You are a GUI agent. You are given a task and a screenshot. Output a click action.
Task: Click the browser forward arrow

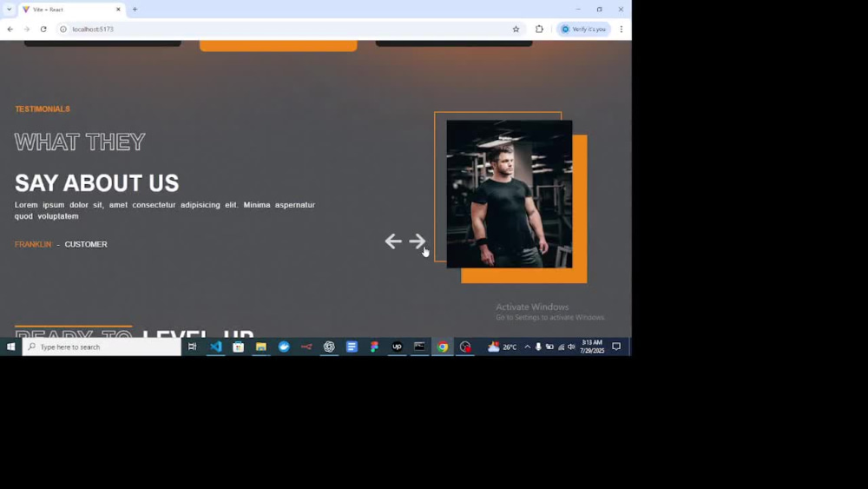pyautogui.click(x=27, y=29)
